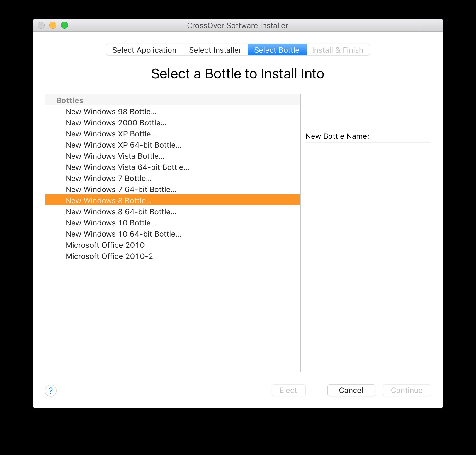
Task: Select highlighted New Windows 8 Bottle
Action: pos(108,201)
